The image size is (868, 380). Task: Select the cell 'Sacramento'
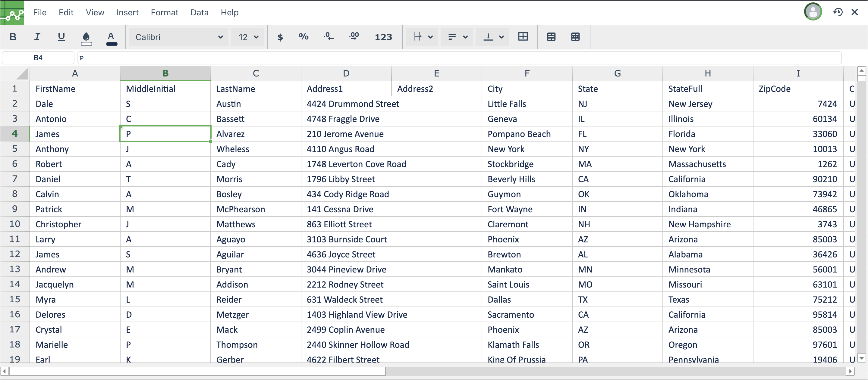527,314
